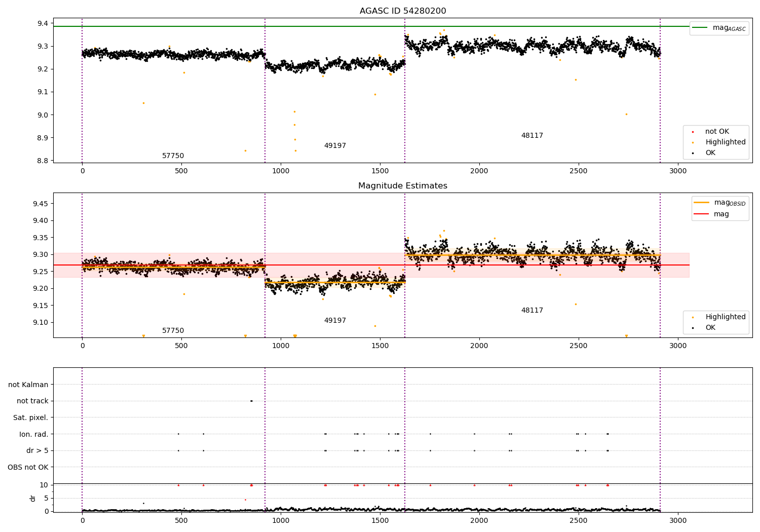
Task: Click obsid label 49197 in the top plot
Action: [335, 146]
